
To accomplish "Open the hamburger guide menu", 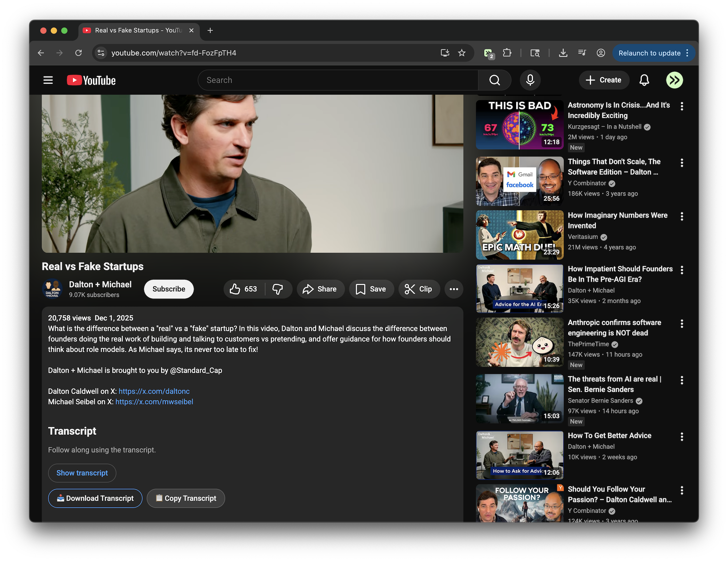I will [48, 80].
